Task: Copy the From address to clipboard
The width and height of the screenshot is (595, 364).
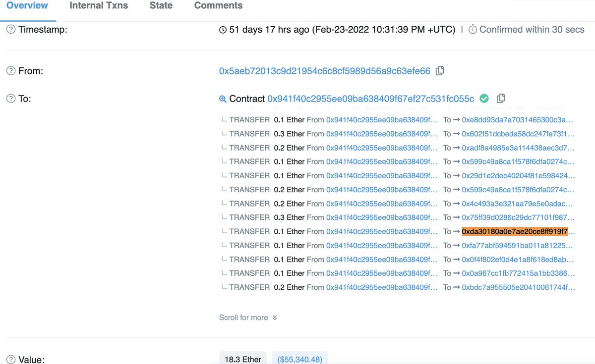Action: coord(440,71)
